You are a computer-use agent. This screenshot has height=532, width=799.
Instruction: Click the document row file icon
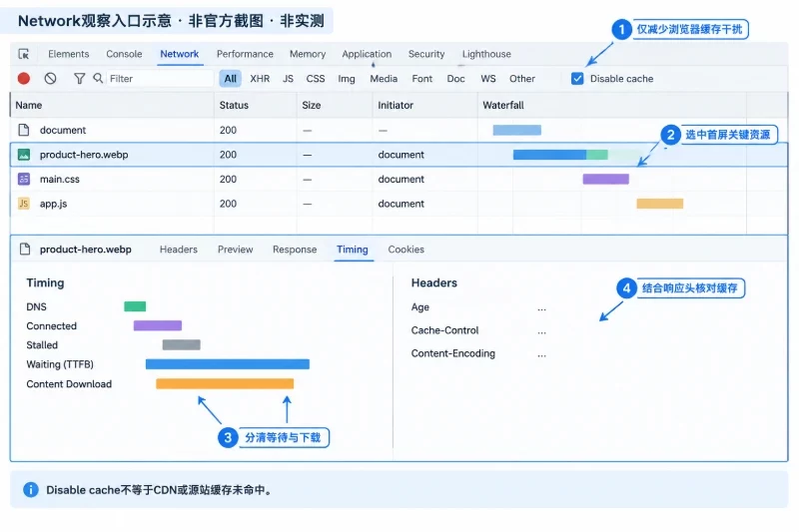(x=23, y=130)
